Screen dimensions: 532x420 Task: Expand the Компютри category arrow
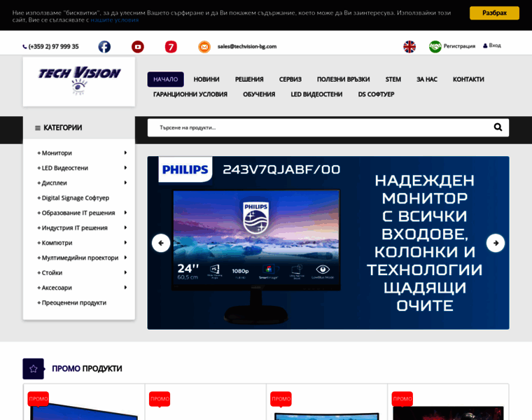(x=125, y=242)
